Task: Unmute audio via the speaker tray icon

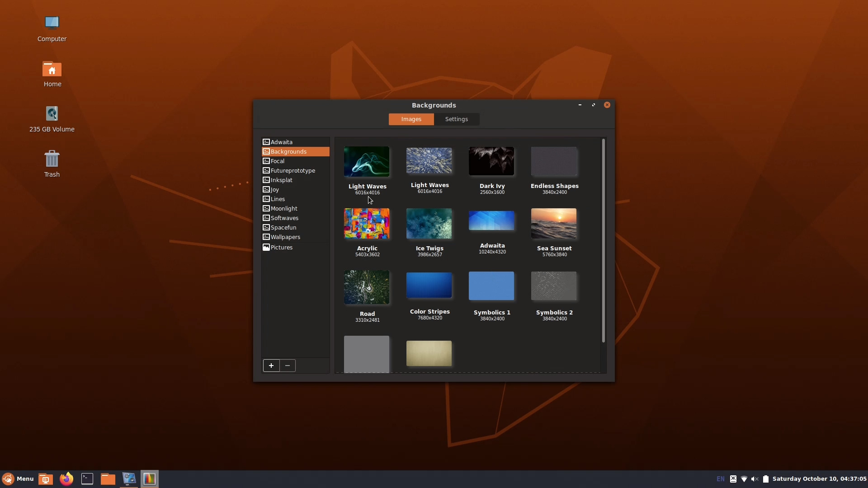Action: (755, 479)
